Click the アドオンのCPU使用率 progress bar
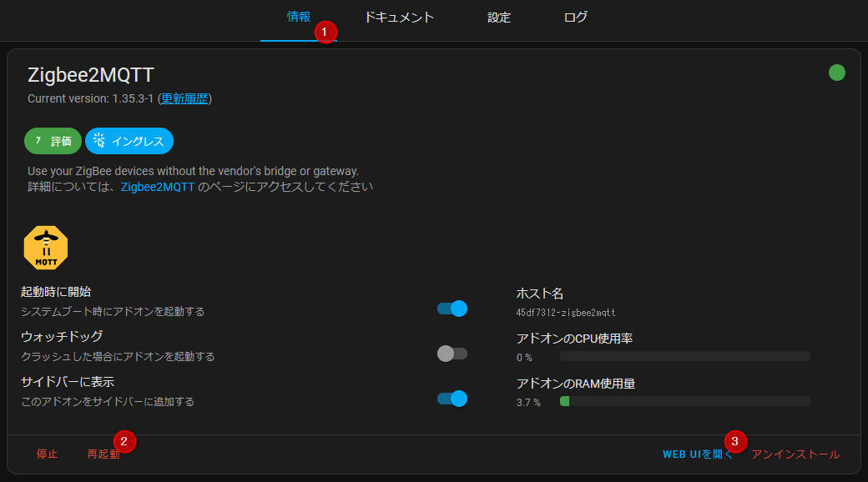Screen dimensions: 868x482 tap(684, 356)
